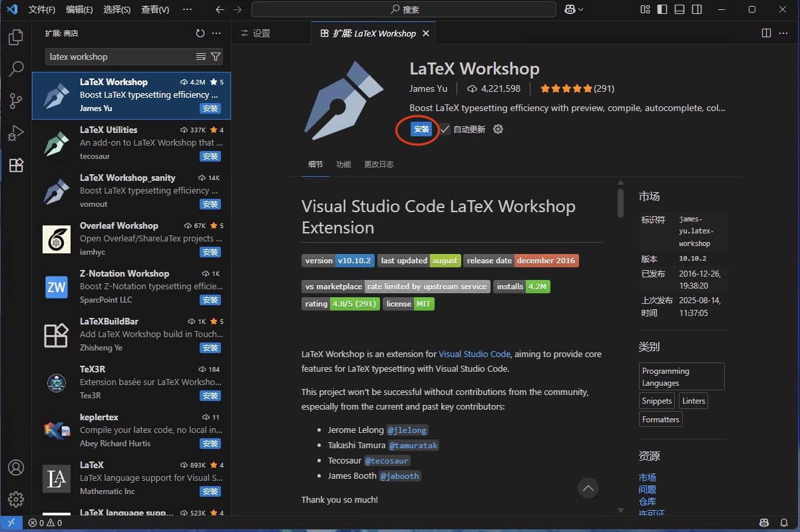This screenshot has width=800, height=532.
Task: Go back with the navigation arrow
Action: click(220, 9)
